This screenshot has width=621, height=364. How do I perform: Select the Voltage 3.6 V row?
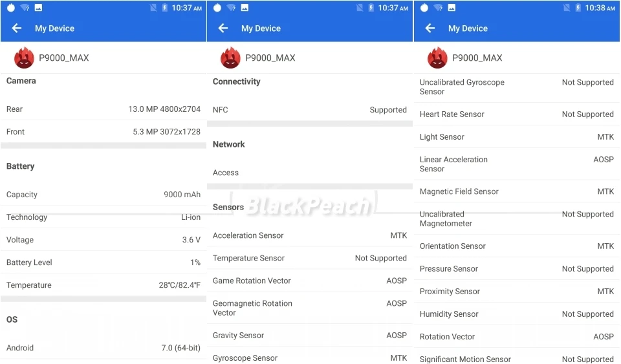[103, 240]
